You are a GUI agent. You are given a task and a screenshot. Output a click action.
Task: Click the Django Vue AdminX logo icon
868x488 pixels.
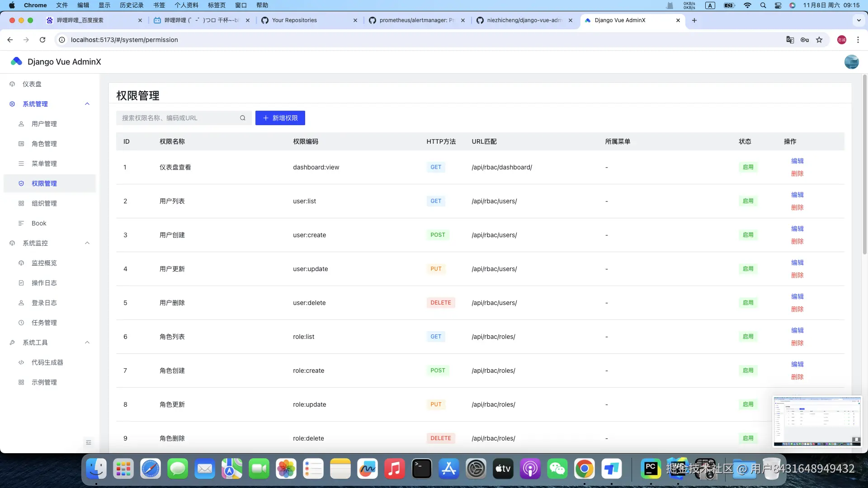click(17, 61)
